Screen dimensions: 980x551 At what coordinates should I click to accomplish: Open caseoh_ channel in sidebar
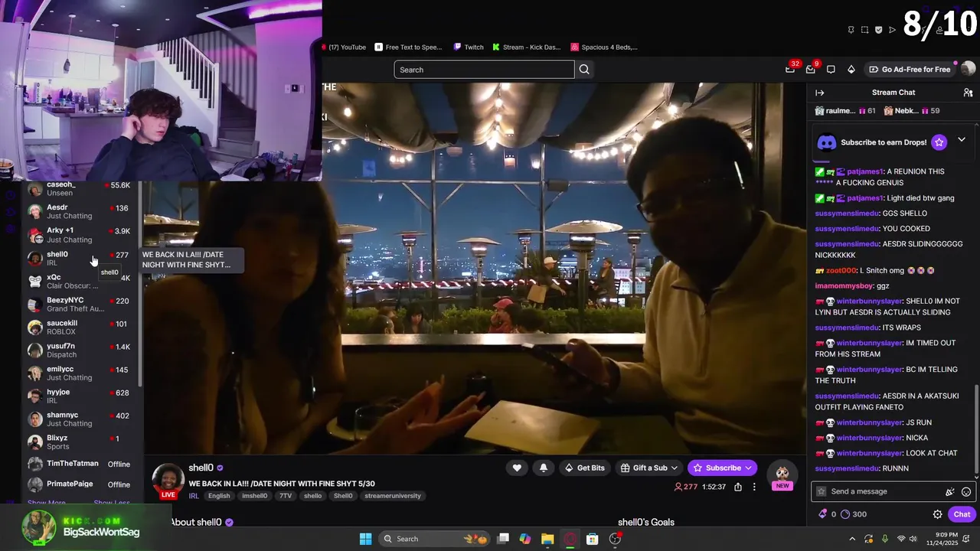(80, 189)
